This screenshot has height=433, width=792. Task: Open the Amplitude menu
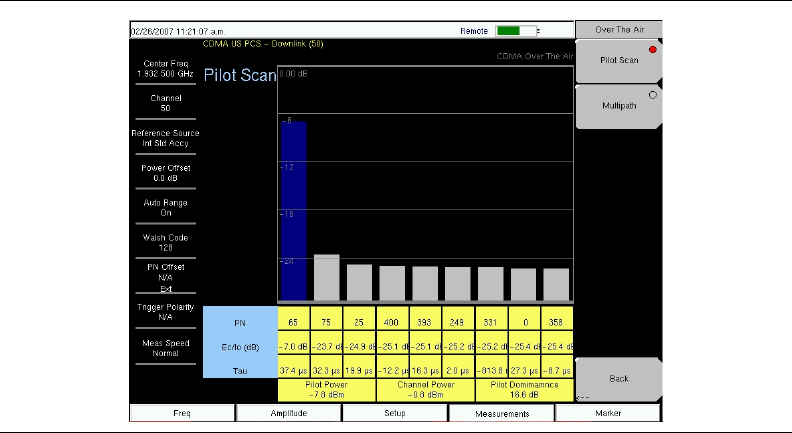click(288, 412)
